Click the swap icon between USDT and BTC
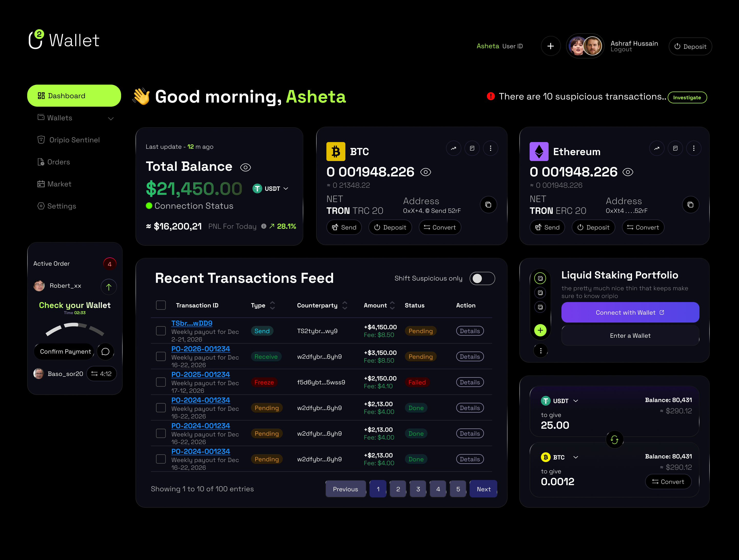739x560 pixels. click(x=614, y=440)
